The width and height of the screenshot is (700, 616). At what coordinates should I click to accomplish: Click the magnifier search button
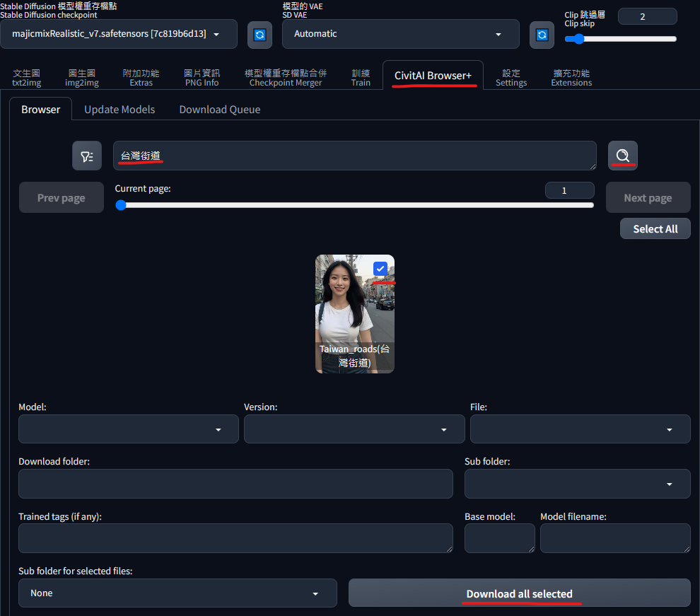pos(622,156)
